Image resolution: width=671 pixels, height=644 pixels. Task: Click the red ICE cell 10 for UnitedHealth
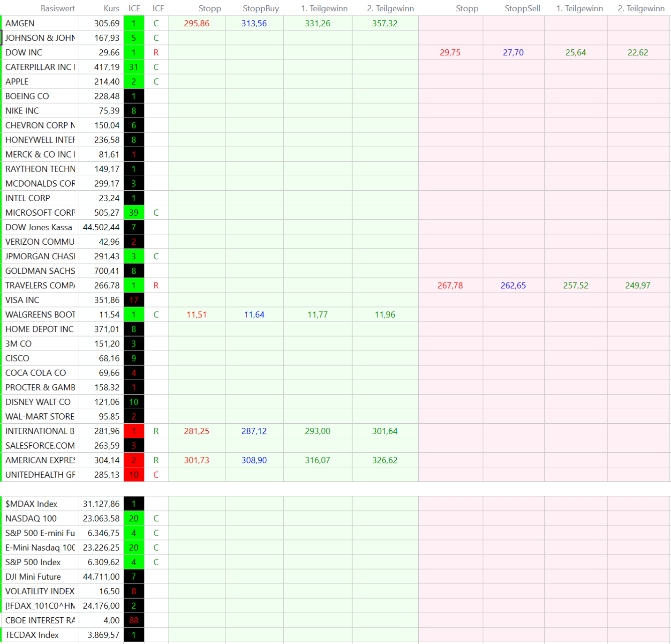(x=134, y=475)
